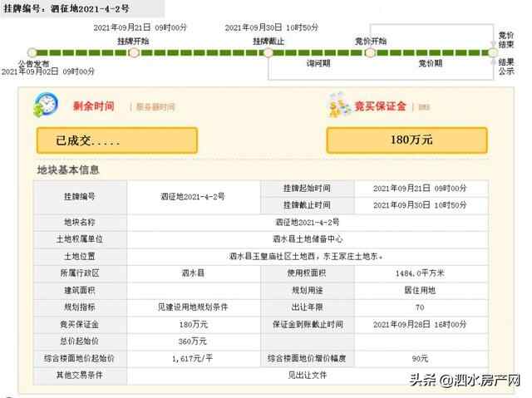Viewport: 532px width, 398px height.
Task: Select the 竞买保证金 tab label
Action: [x=380, y=106]
